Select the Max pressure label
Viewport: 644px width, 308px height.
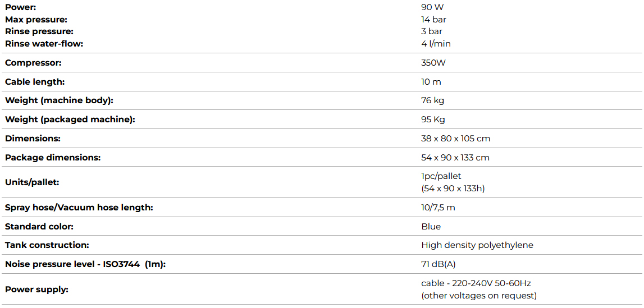36,20
